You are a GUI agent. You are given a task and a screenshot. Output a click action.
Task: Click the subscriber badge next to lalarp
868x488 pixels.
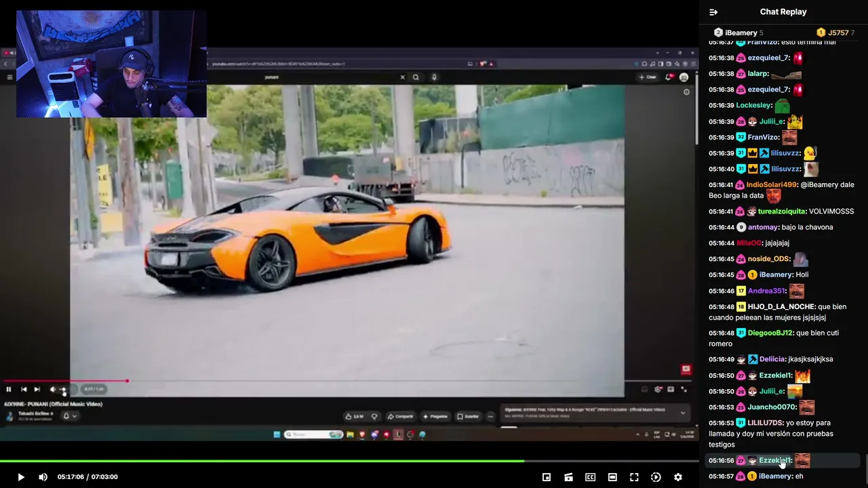coord(741,74)
